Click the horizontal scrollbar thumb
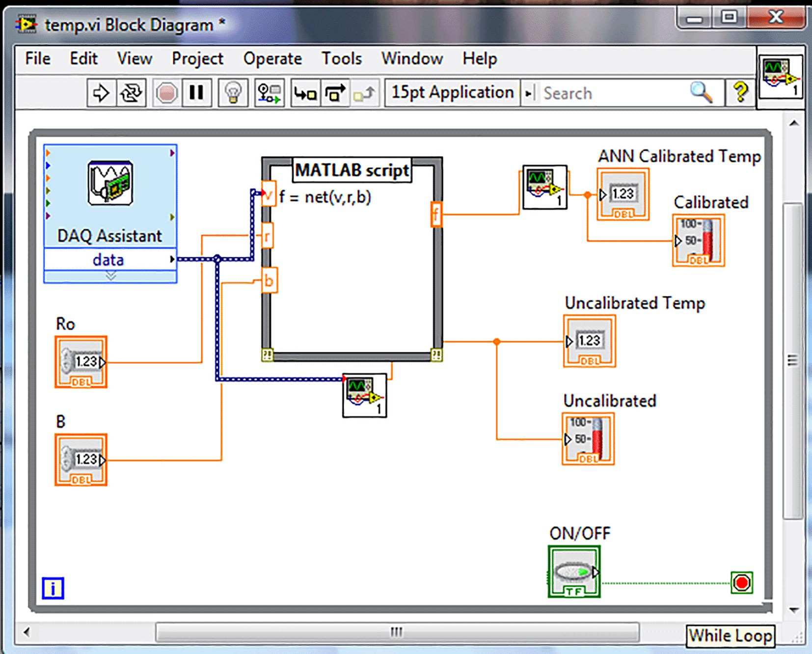Image resolution: width=812 pixels, height=654 pixels. [397, 632]
